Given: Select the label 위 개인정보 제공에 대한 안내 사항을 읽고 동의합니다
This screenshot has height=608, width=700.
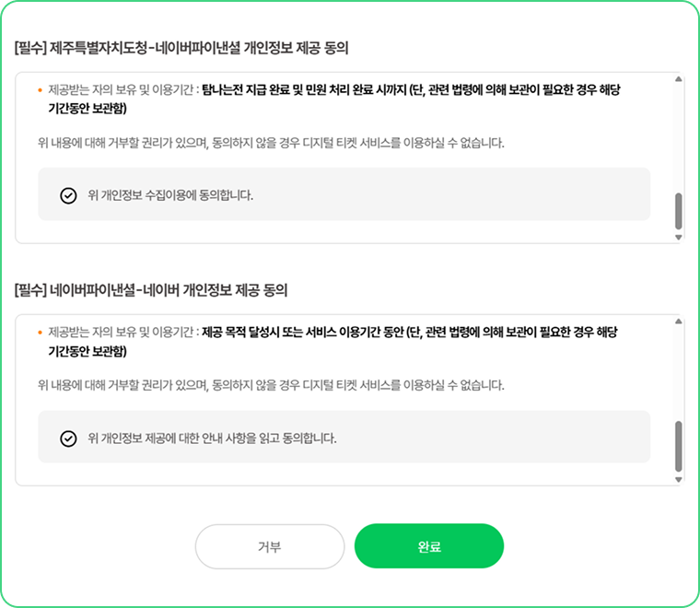Looking at the screenshot, I should point(212,438).
